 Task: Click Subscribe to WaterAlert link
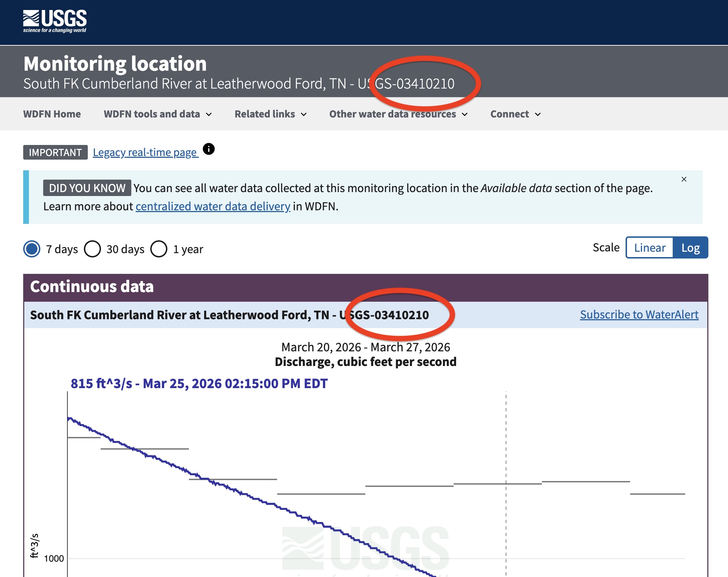pos(639,315)
